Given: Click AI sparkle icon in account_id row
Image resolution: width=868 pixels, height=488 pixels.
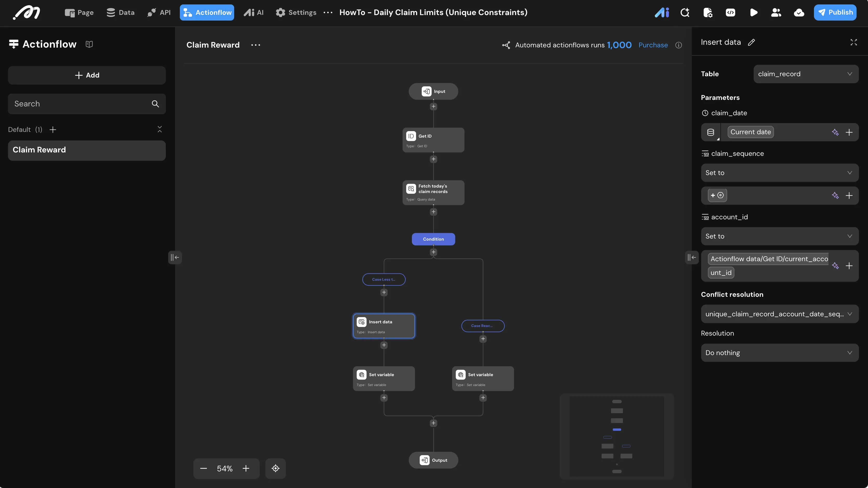Looking at the screenshot, I should (x=835, y=266).
